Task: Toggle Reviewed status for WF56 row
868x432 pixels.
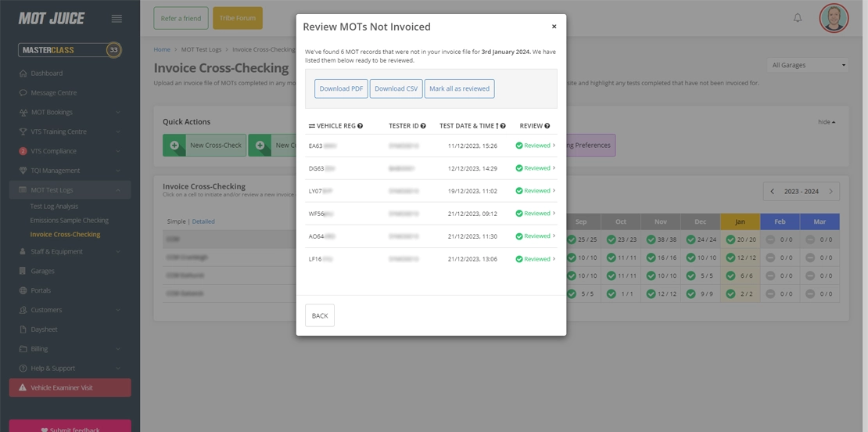Action: (536, 213)
